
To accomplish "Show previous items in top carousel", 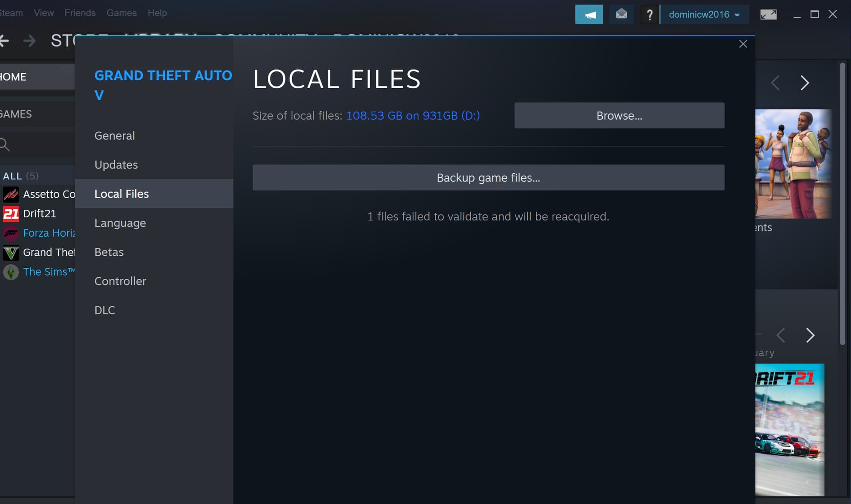I will click(x=775, y=83).
